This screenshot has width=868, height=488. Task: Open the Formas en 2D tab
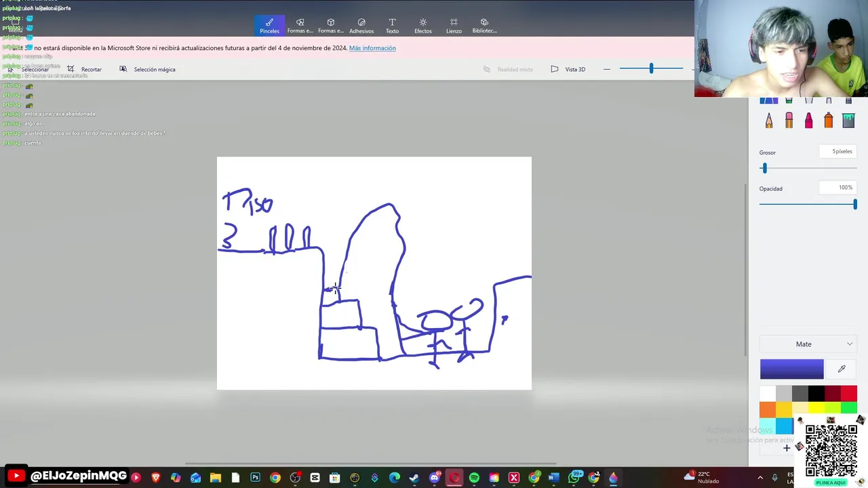pyautogui.click(x=300, y=26)
